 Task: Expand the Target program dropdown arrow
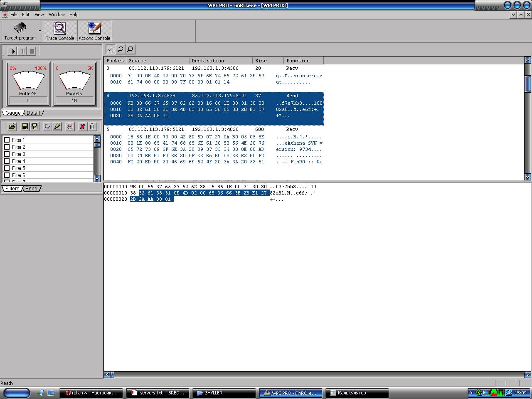pos(40,31)
